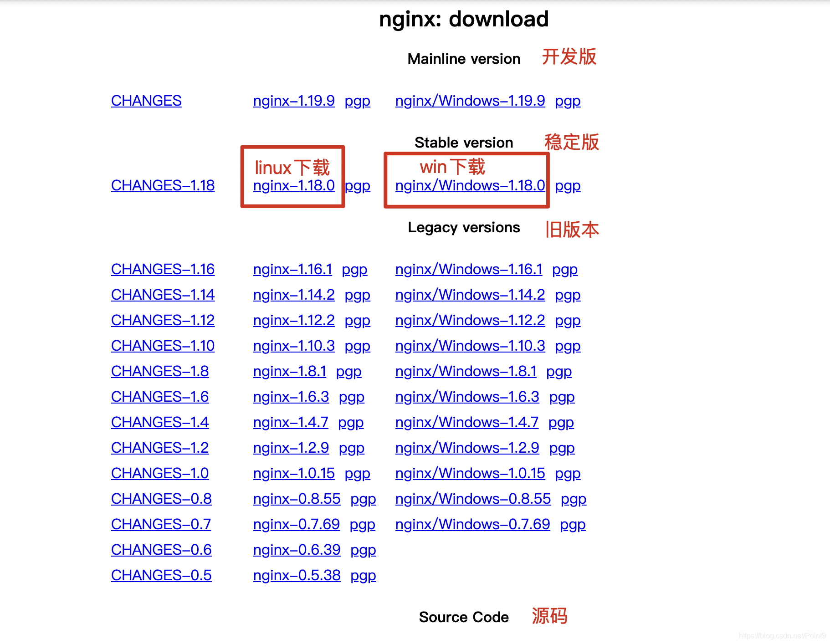Image resolution: width=830 pixels, height=644 pixels.
Task: Download legacy nginx-1.12.2
Action: tap(294, 320)
